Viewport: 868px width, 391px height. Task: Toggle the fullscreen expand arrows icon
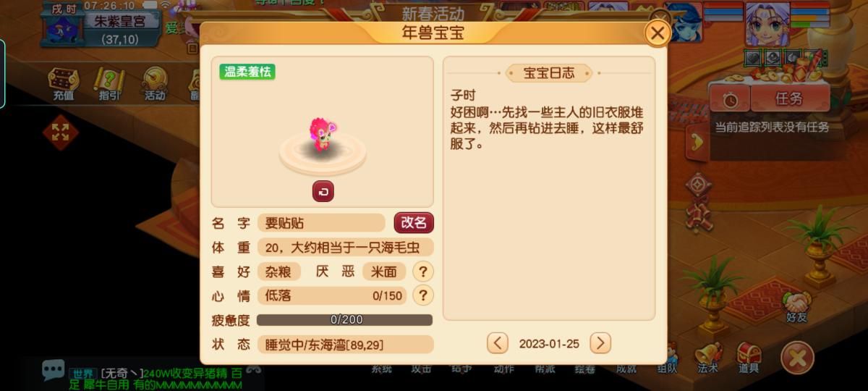coord(60,132)
